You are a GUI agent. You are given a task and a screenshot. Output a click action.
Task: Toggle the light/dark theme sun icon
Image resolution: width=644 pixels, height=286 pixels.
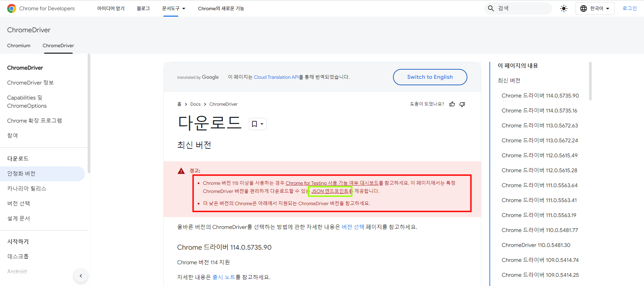pyautogui.click(x=564, y=8)
